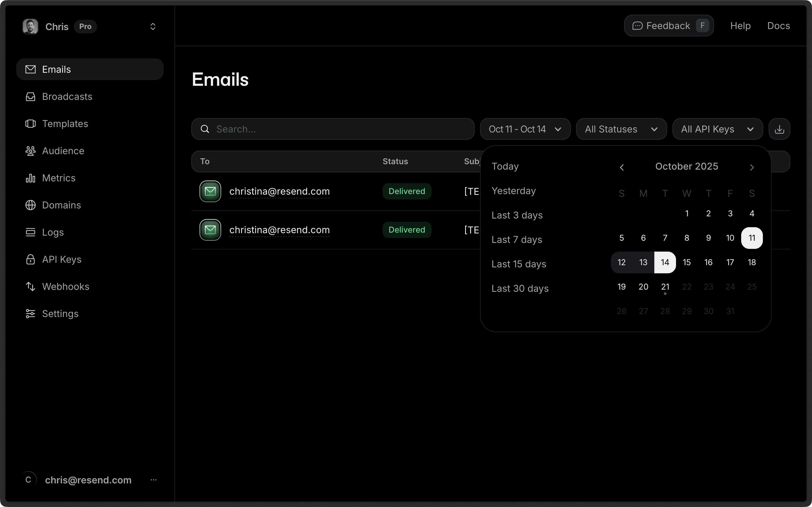Viewport: 812px width, 507px height.
Task: View the Metrics section
Action: coord(58,178)
